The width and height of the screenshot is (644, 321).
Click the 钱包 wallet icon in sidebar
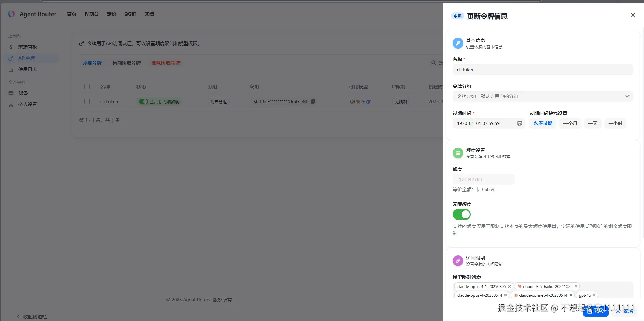click(x=11, y=93)
